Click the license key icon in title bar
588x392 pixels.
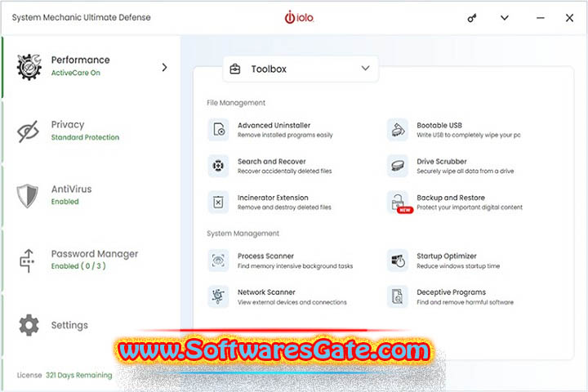472,18
